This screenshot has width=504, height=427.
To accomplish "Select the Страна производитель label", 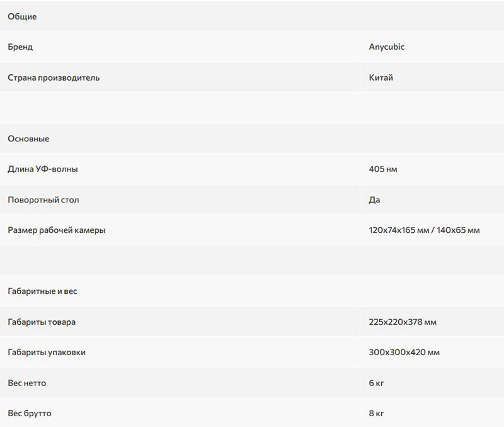I will coord(54,78).
